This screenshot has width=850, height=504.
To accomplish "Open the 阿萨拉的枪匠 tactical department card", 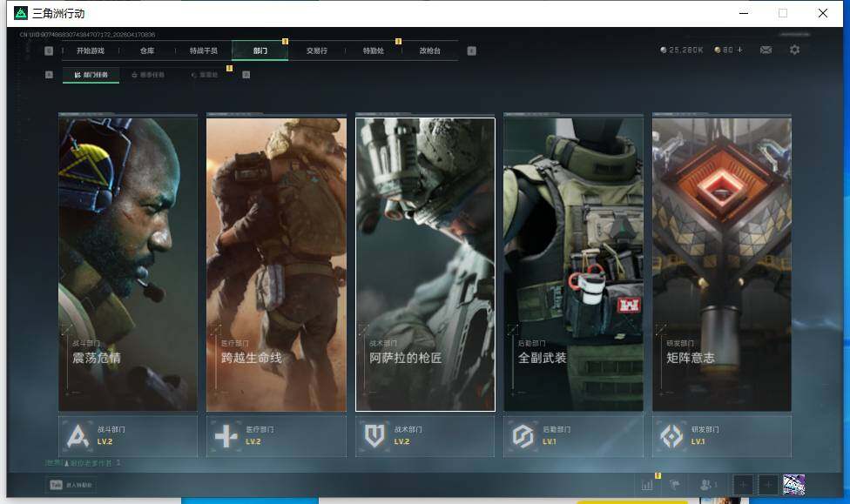I will (425, 265).
